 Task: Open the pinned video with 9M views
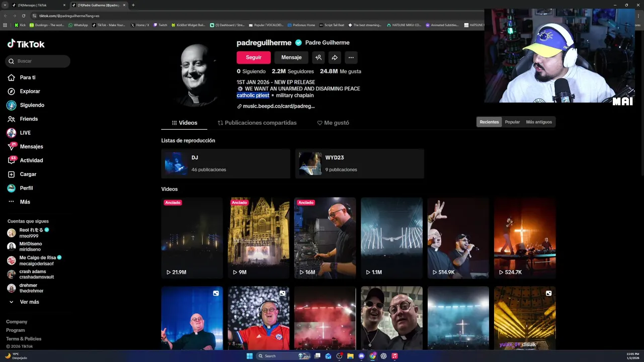coord(259,238)
